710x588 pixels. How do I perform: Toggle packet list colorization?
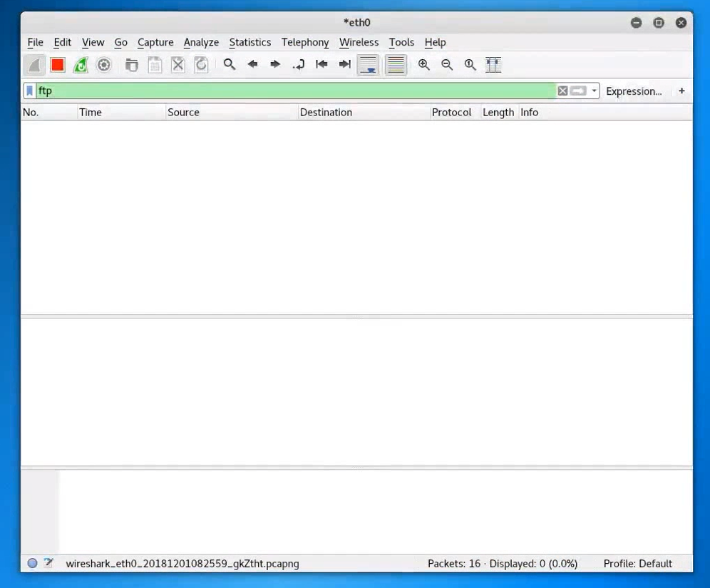396,65
